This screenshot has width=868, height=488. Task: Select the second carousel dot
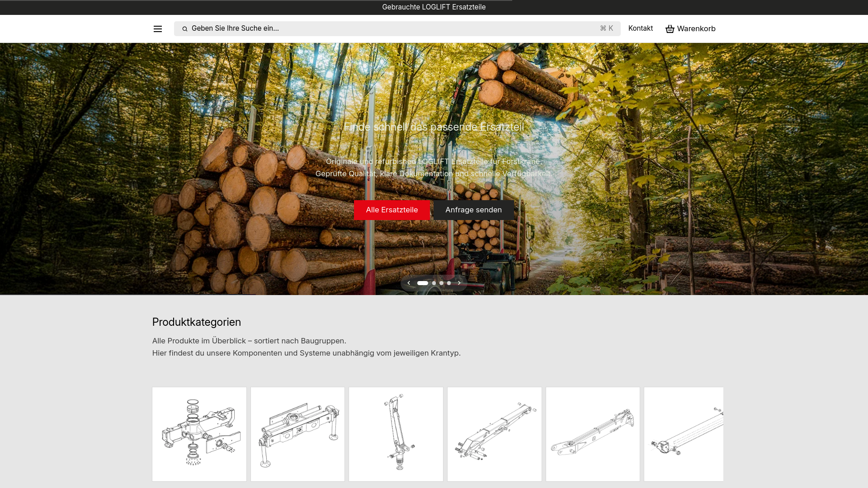434,283
